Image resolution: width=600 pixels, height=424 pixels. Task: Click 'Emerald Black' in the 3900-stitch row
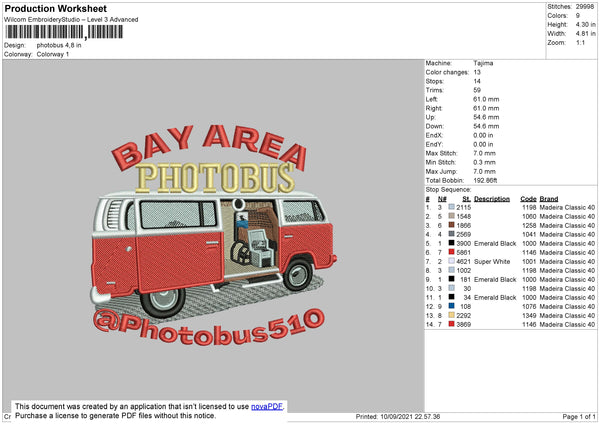495,243
